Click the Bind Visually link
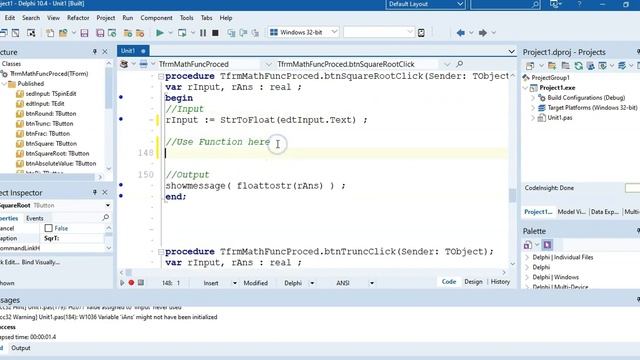This screenshot has width=640, height=360. point(41,262)
